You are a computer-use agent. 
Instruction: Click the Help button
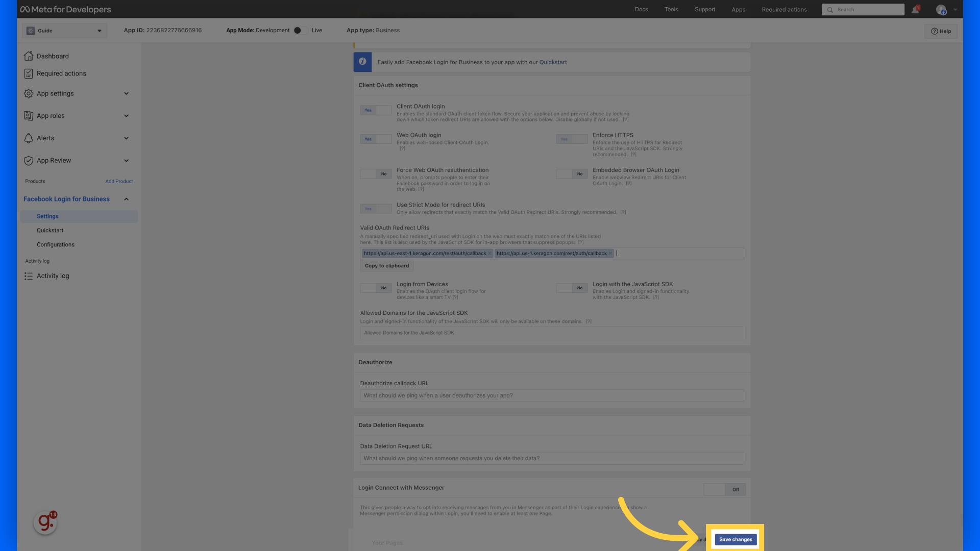(x=941, y=31)
